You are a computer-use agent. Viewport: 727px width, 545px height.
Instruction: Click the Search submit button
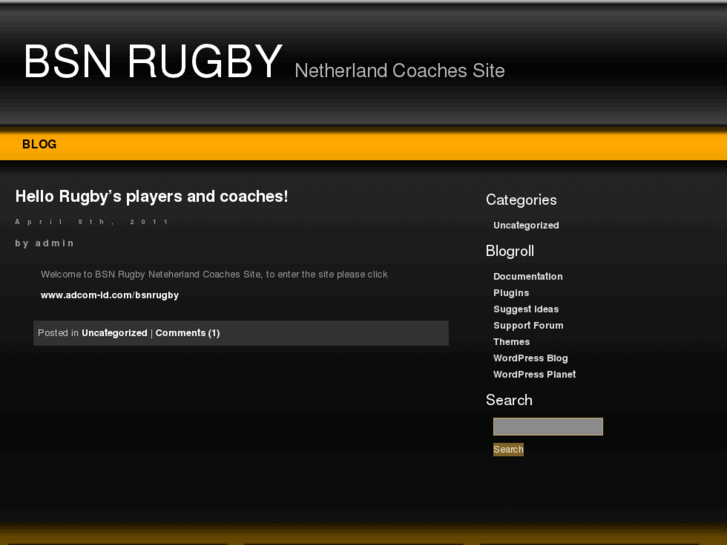tap(508, 449)
